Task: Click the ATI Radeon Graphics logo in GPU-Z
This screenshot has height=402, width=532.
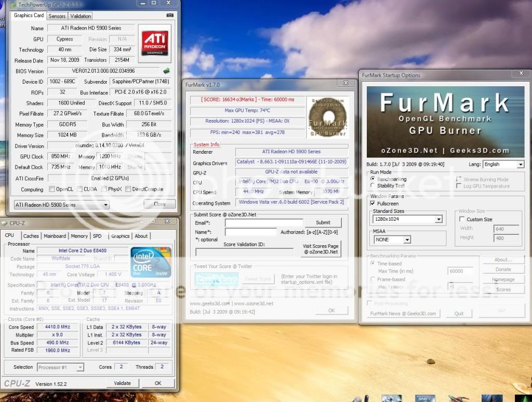Action: point(156,44)
